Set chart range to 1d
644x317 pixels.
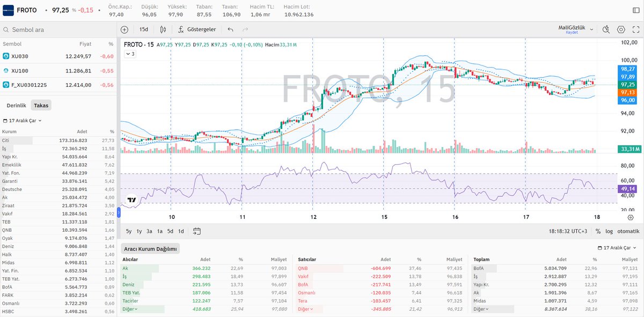click(181, 231)
